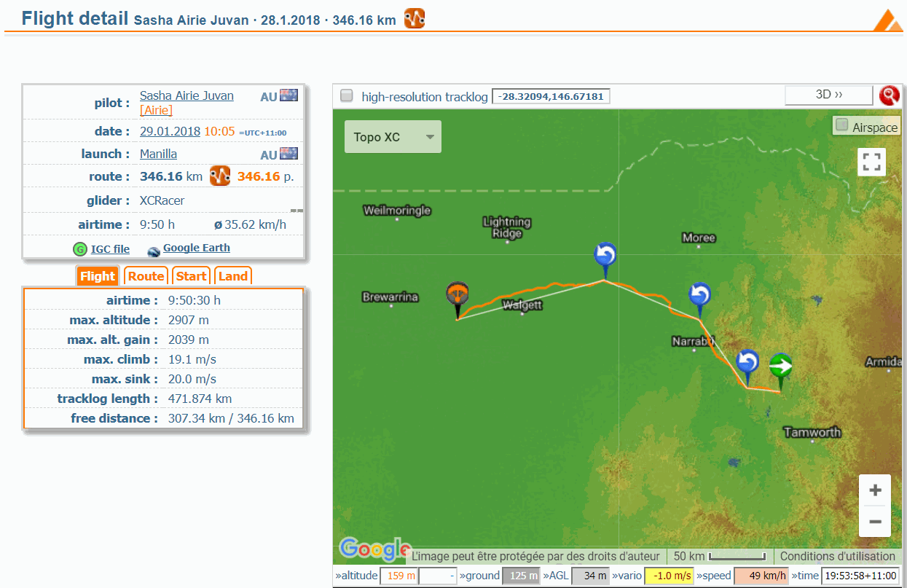Click the red magnifier search icon
907x588 pixels.
(x=889, y=95)
